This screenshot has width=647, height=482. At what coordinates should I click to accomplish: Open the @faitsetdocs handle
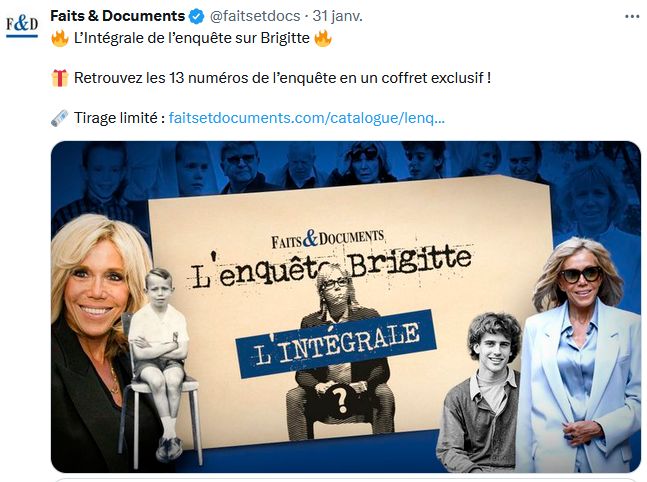pos(255,16)
